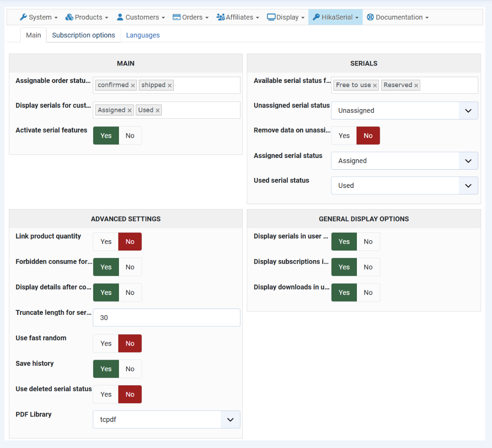492x448 pixels.
Task: Switch to the Subscription options tab
Action: [x=83, y=35]
